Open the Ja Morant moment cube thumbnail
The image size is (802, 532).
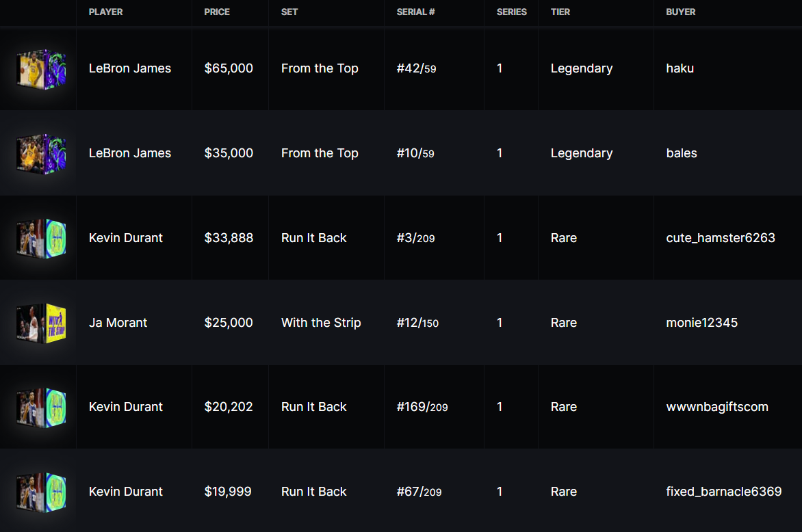(x=41, y=323)
